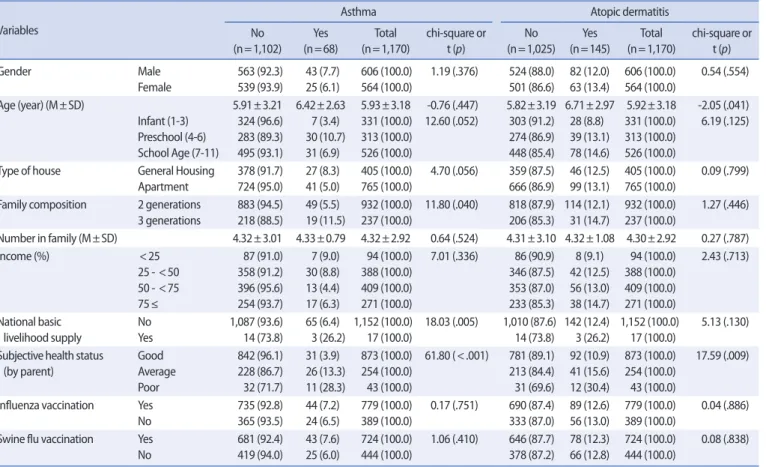The image size is (766, 467).
Task: Select the income category 25 - <50
Action: tap(159, 272)
